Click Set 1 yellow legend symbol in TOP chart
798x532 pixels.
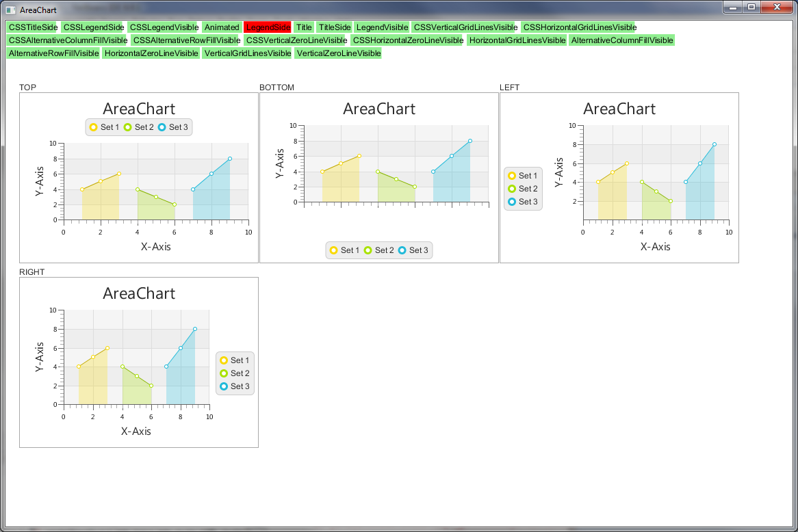tap(94, 127)
